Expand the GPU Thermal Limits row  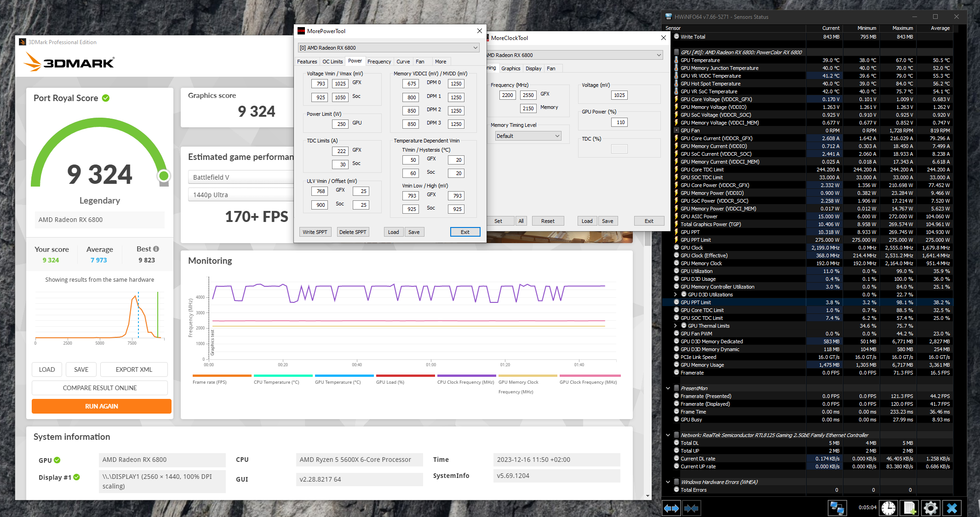click(x=675, y=326)
